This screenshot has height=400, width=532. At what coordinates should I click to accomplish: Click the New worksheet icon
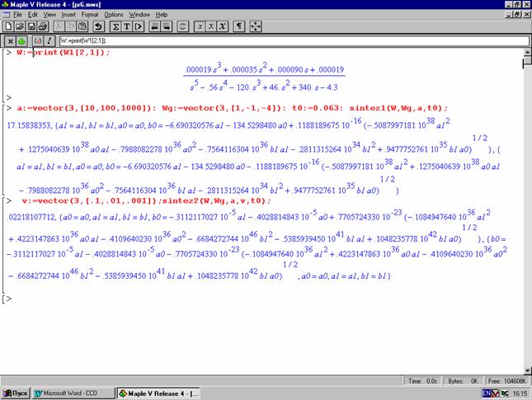click(x=7, y=26)
